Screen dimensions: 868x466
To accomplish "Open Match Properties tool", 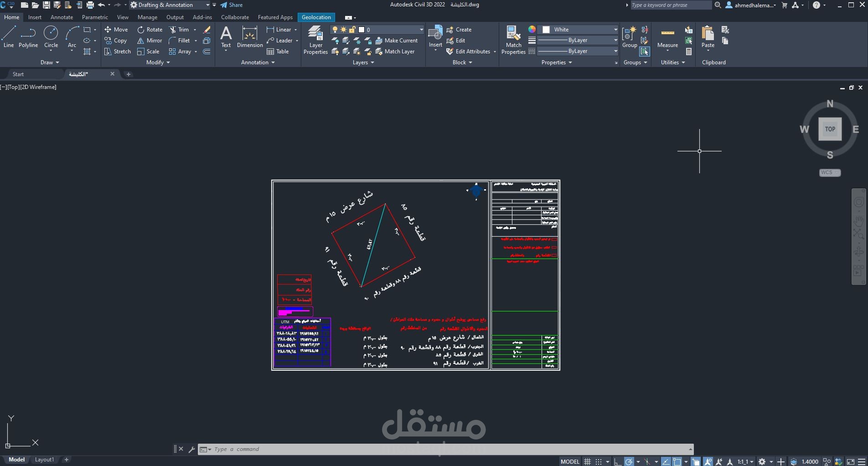I will [x=513, y=40].
